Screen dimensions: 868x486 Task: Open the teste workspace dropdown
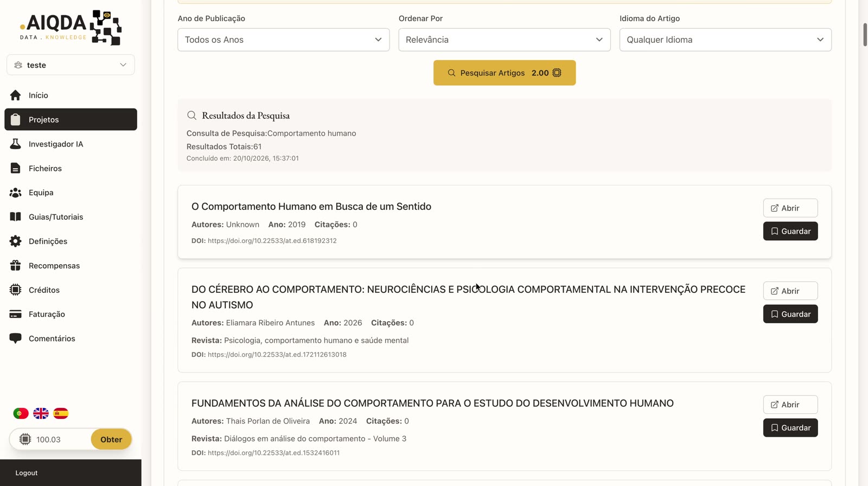point(71,65)
